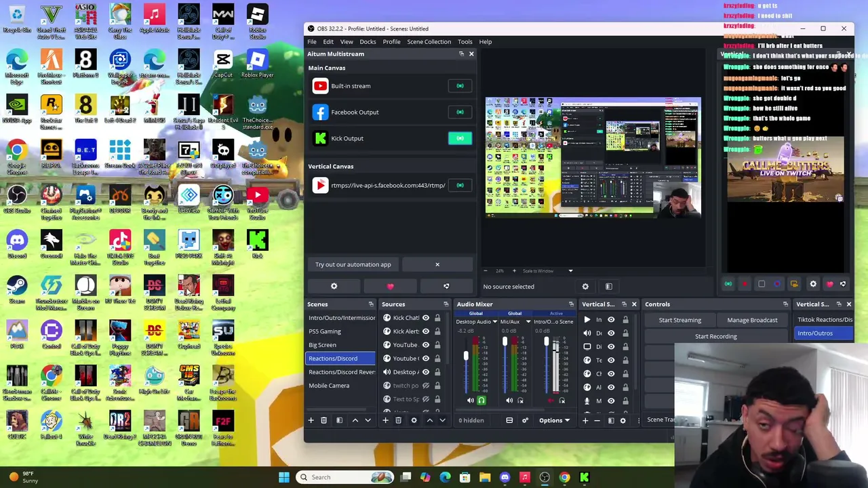The image size is (868, 488).
Task: Open scene filters icon in Scenes toolbar
Action: [x=339, y=420]
